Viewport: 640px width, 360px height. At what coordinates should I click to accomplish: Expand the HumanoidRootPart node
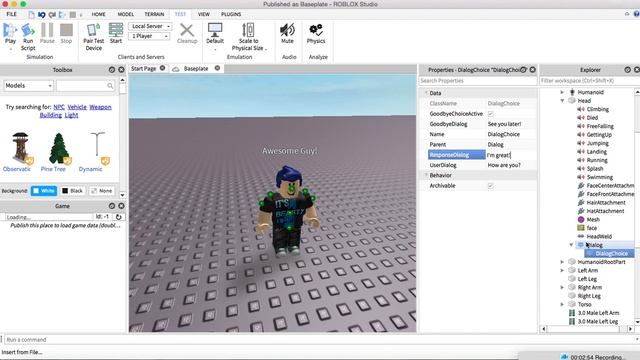pyautogui.click(x=562, y=262)
